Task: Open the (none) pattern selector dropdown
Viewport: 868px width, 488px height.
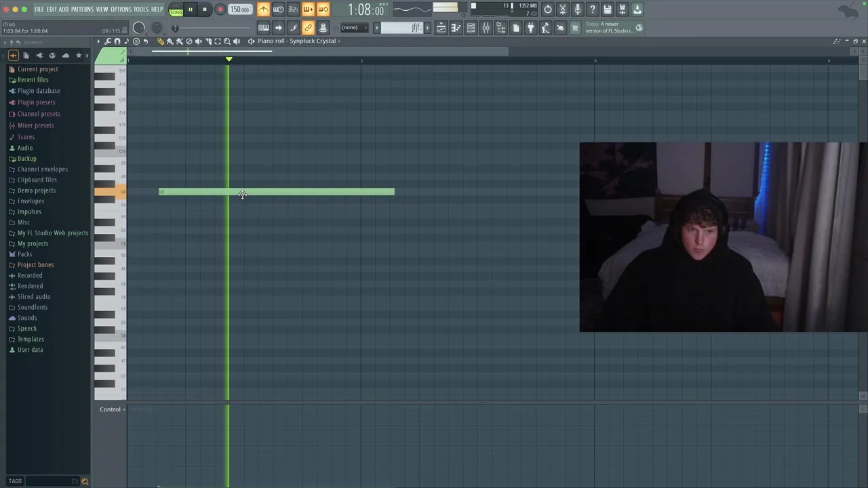Action: click(355, 28)
